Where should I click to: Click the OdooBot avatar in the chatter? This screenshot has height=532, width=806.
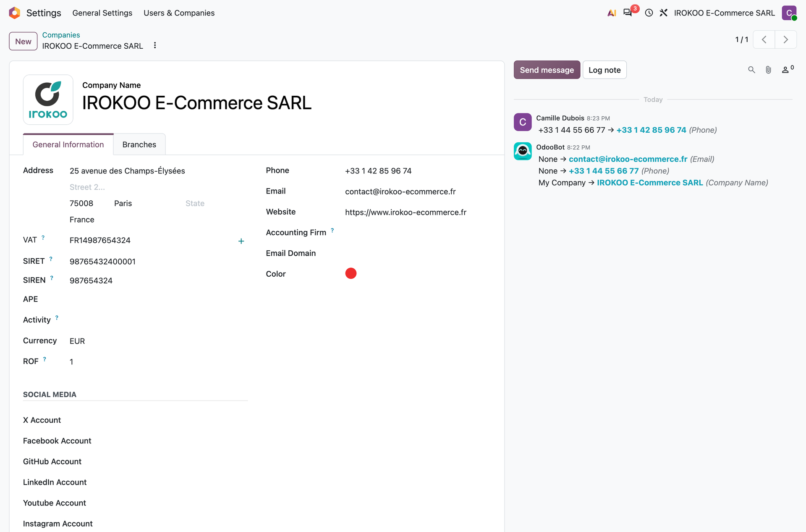(x=523, y=151)
